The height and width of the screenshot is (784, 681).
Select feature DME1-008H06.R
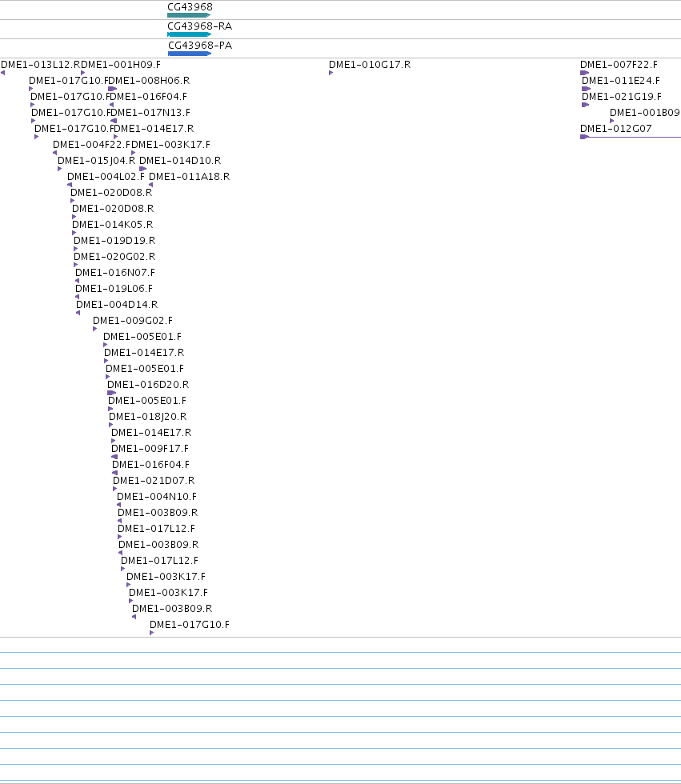(149, 81)
